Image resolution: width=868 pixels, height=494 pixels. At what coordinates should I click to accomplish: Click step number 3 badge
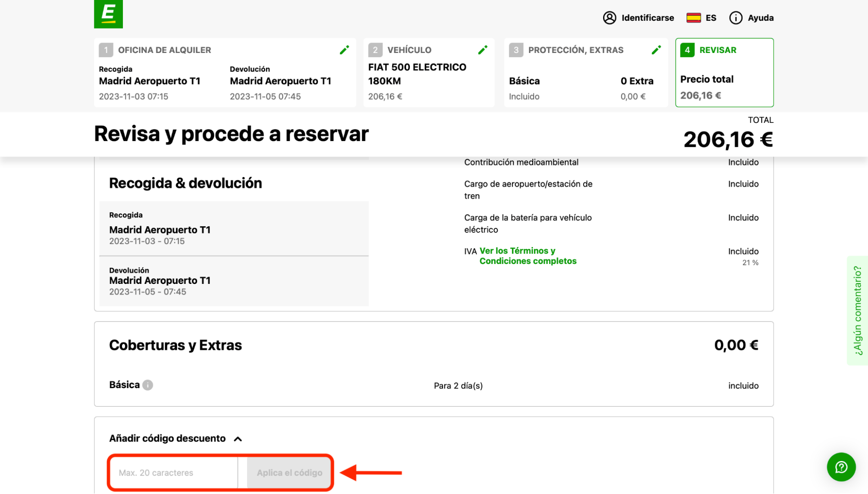click(x=516, y=50)
